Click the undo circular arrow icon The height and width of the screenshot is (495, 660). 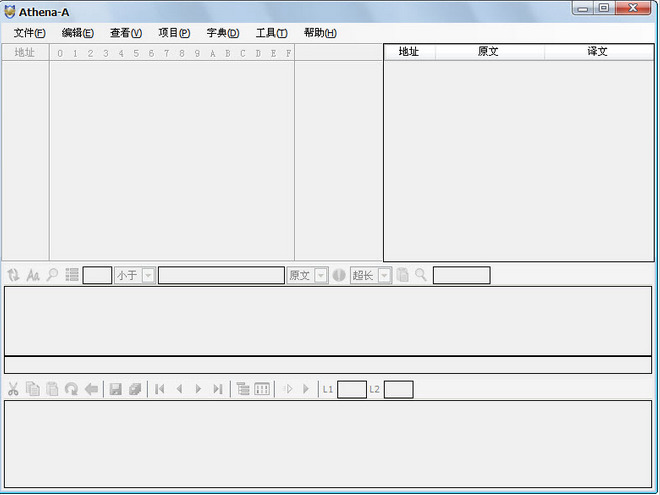pos(72,389)
